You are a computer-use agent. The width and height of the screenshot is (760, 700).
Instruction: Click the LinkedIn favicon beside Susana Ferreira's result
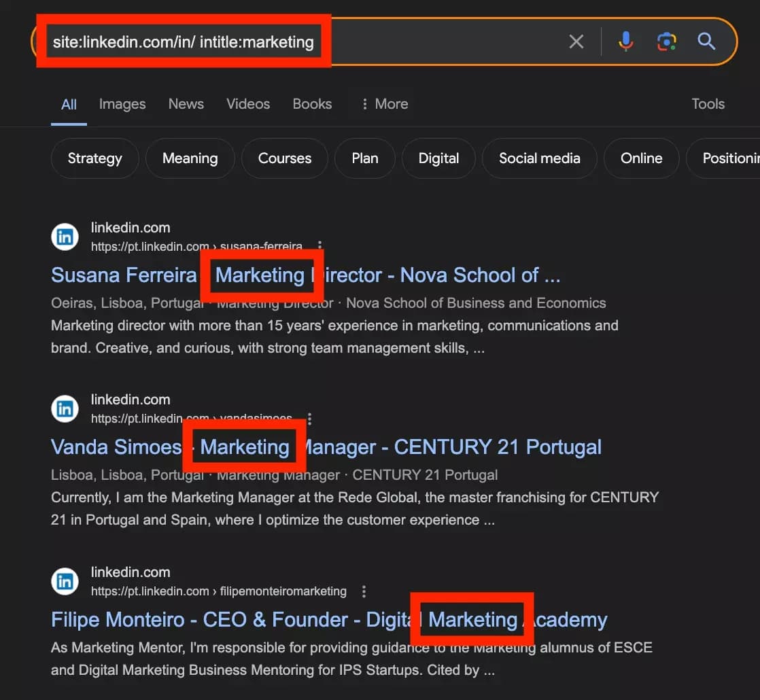pyautogui.click(x=65, y=237)
